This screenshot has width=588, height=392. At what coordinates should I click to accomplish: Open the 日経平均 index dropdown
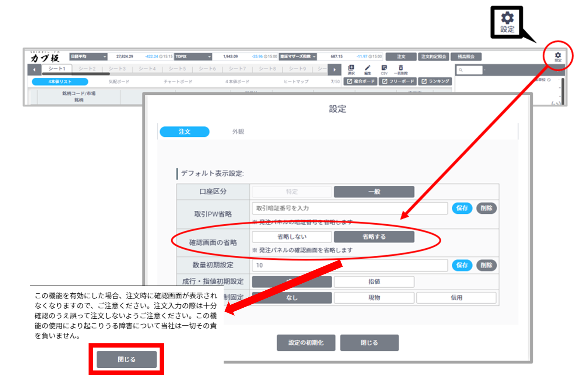click(88, 56)
